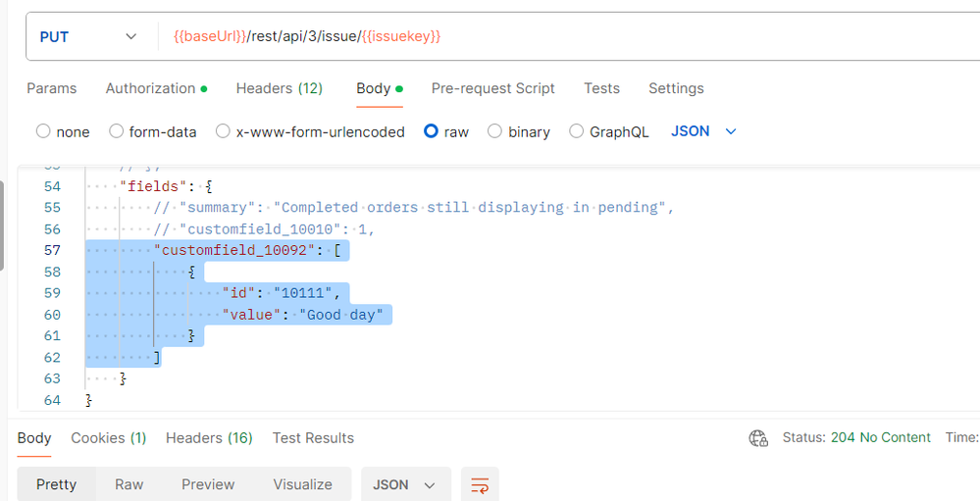
Task: Open the request Headers (12) tab
Action: pos(280,88)
